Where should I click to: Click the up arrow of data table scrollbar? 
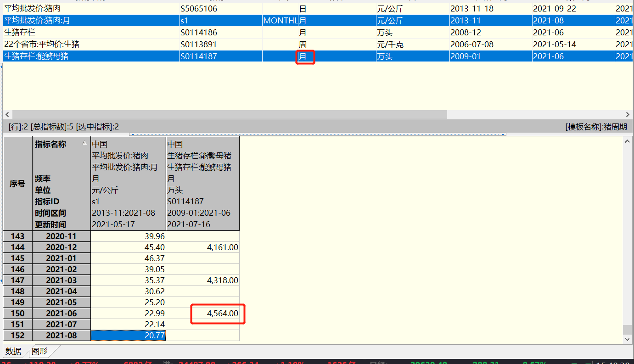[628, 142]
